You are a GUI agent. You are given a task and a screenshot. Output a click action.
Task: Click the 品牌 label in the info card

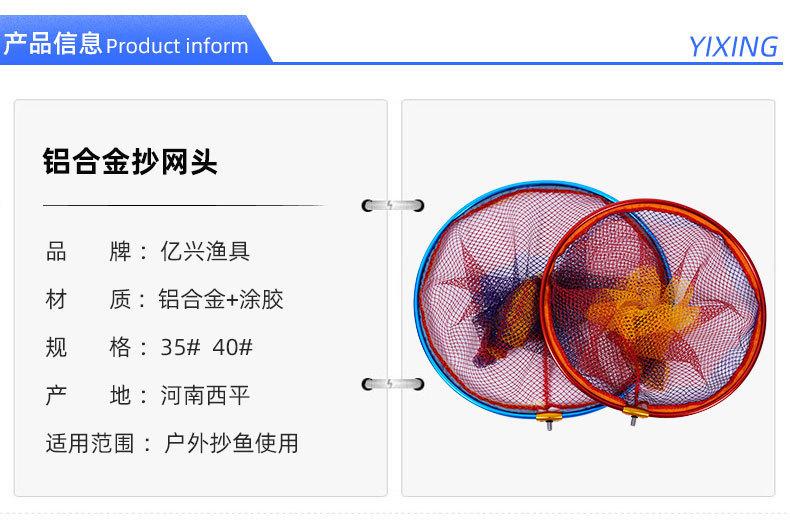89,251
